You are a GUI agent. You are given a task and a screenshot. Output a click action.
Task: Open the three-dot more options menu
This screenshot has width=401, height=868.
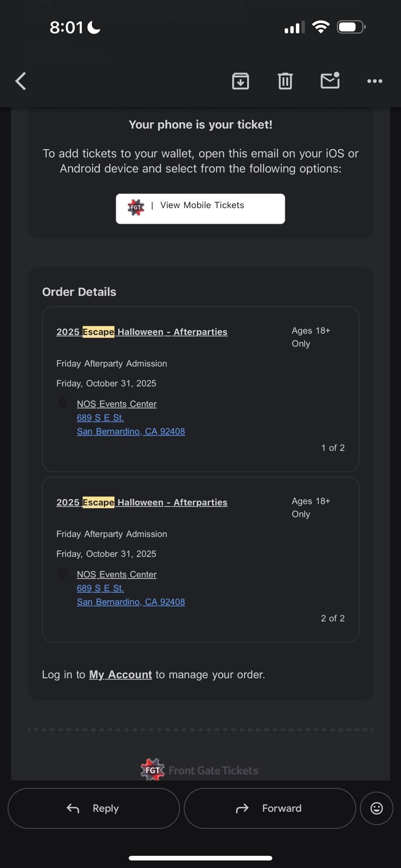[x=375, y=81]
